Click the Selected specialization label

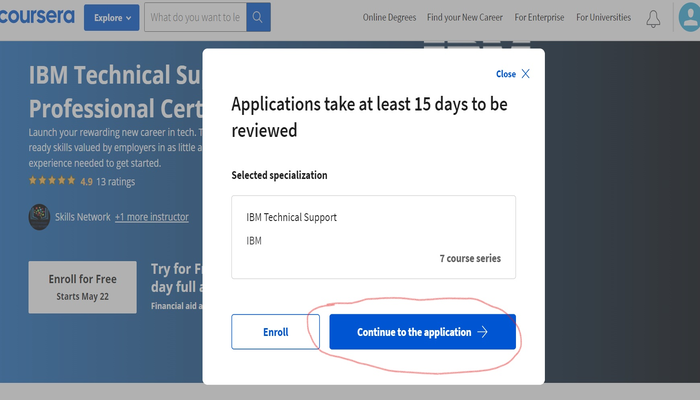coord(279,175)
